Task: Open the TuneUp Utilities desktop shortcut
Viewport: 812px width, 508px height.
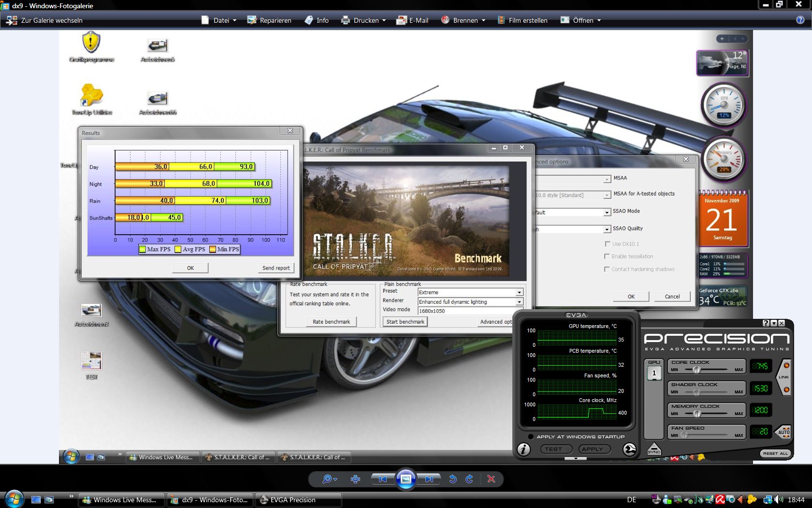Action: pos(92,99)
